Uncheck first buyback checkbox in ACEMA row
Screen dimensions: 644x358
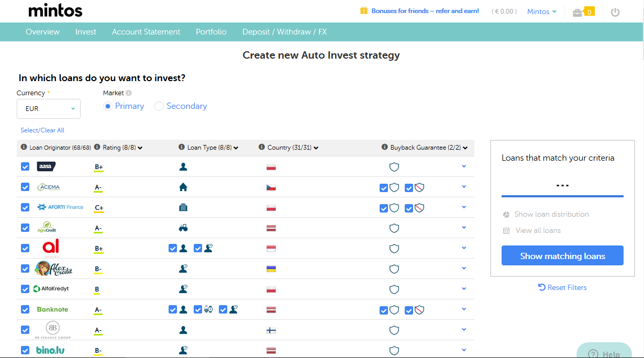pos(384,187)
